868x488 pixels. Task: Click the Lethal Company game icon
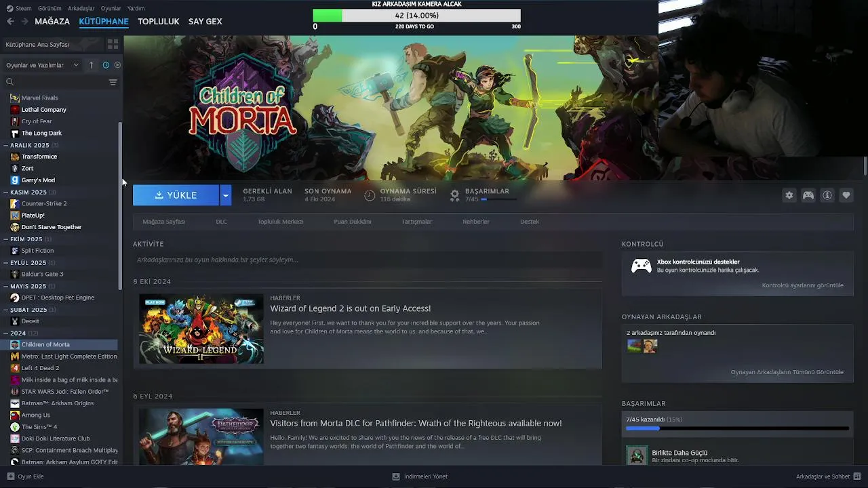15,109
